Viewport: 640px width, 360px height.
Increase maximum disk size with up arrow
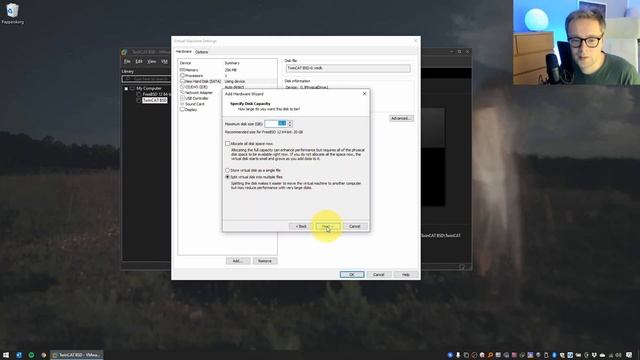(290, 122)
